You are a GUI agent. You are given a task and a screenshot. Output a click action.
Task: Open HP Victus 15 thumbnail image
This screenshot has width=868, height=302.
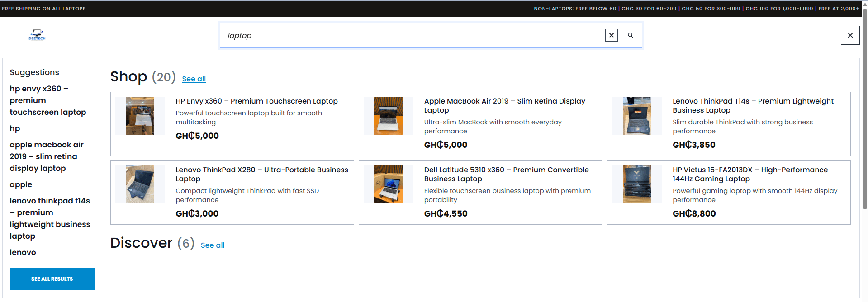[636, 184]
